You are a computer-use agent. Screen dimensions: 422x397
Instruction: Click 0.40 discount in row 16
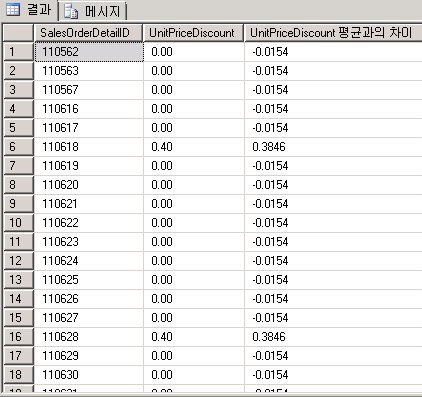[194, 337]
